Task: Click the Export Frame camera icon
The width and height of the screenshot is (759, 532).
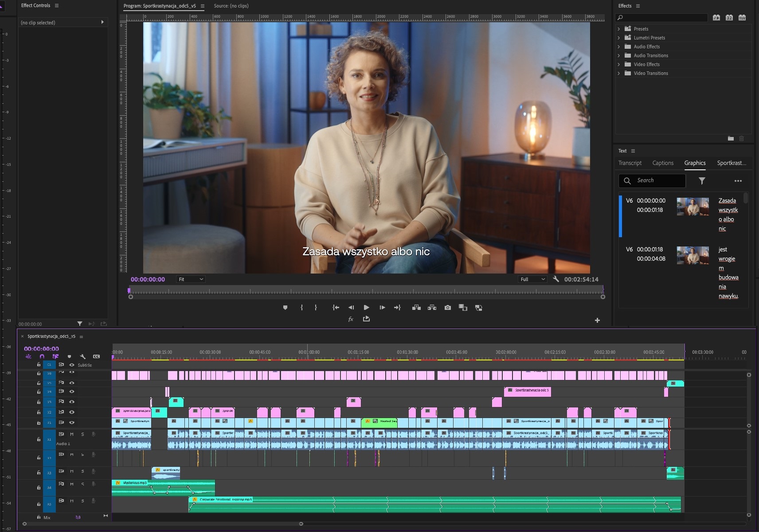Action: point(448,307)
